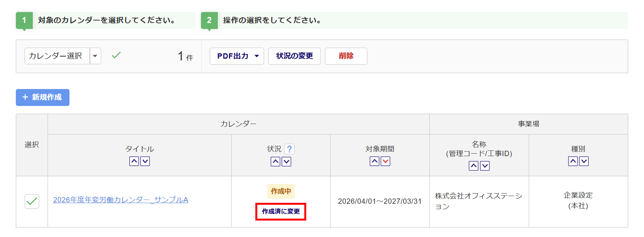Sort 対象期間 column descending (red arrow)
This screenshot has height=237, width=644.
click(385, 161)
